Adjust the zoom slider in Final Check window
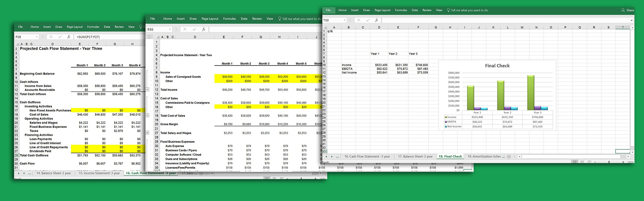The image size is (644, 201). click(609, 162)
